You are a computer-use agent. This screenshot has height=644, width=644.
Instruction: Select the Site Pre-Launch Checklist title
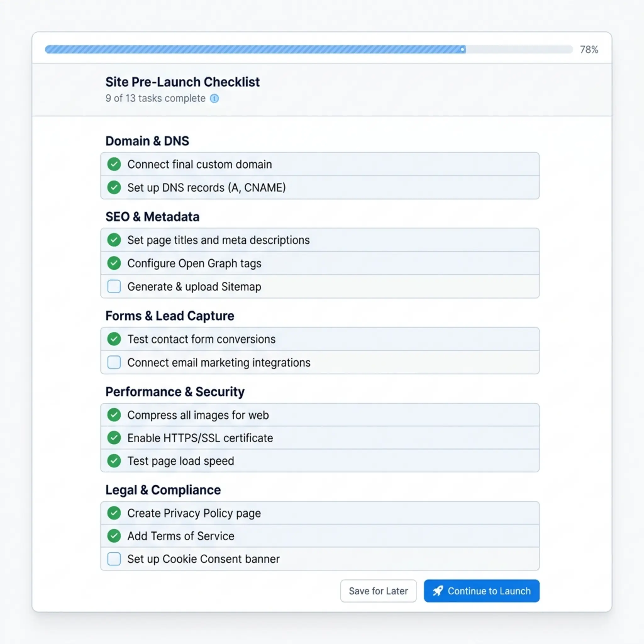pyautogui.click(x=182, y=82)
